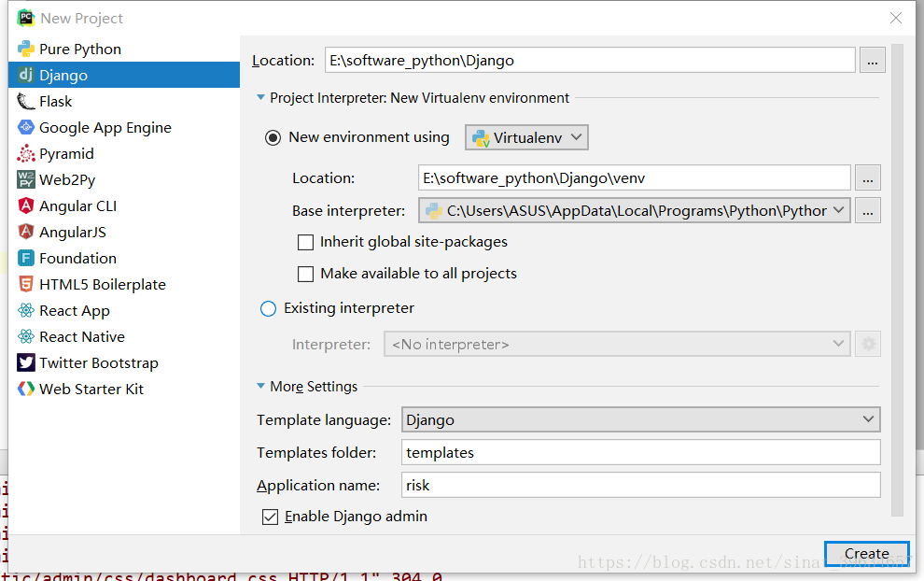Viewport: 924px width, 581px height.
Task: Click the project Location input field
Action: point(590,60)
